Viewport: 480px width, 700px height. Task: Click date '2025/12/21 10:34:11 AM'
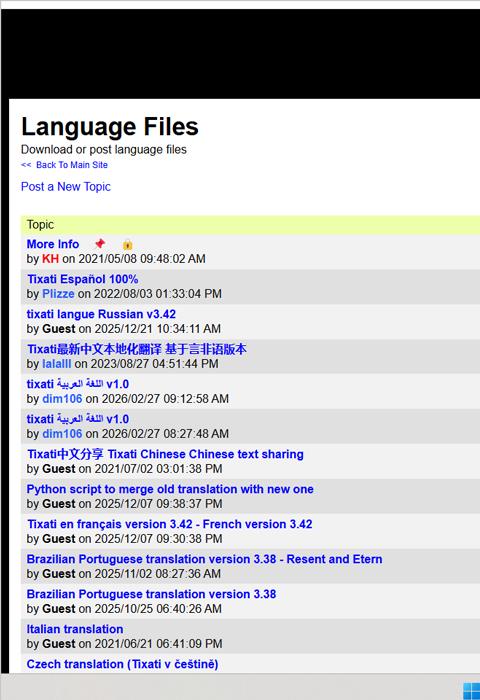coord(157,329)
